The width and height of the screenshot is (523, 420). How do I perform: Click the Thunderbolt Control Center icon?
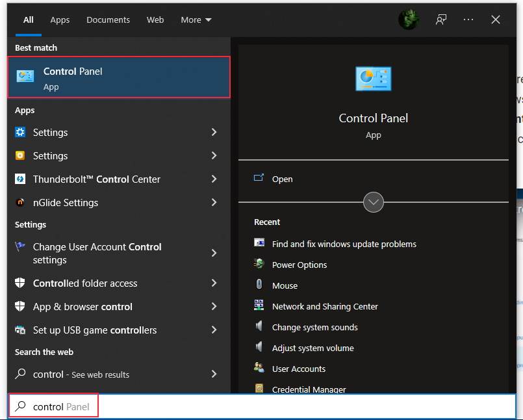(20, 179)
